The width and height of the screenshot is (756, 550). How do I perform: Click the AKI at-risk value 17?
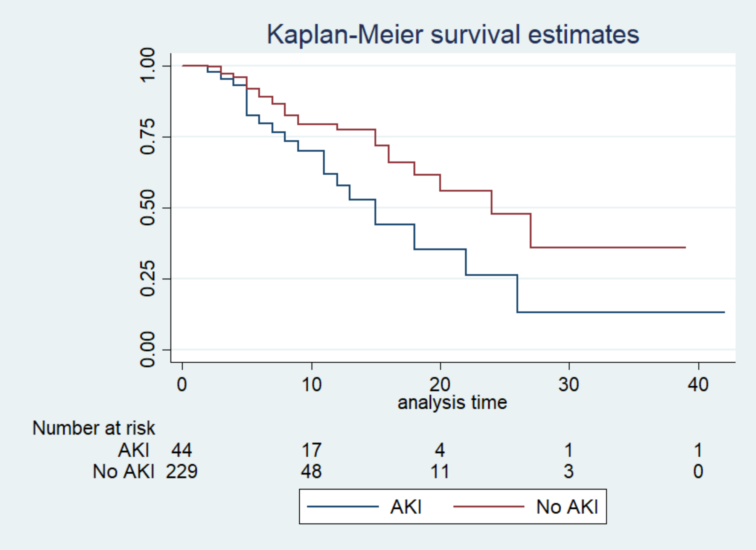[x=311, y=450]
